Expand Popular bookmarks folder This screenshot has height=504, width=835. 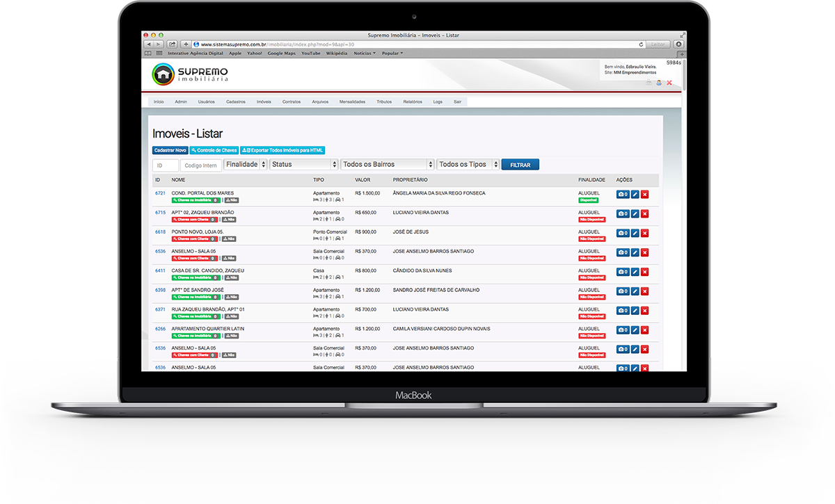point(393,53)
